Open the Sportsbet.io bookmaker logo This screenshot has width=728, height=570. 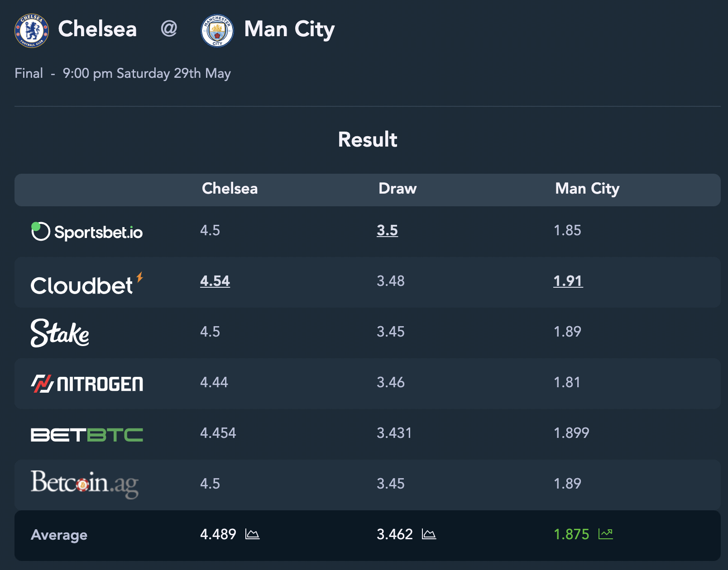[x=87, y=232]
